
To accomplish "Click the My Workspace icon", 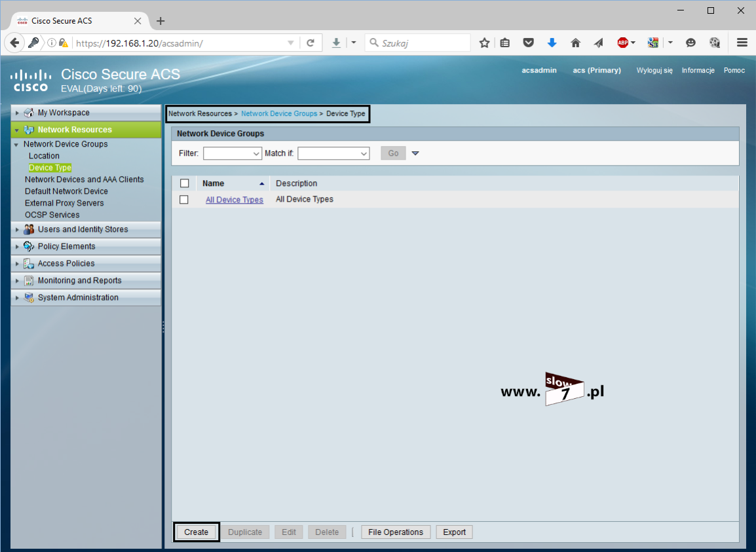I will click(29, 113).
